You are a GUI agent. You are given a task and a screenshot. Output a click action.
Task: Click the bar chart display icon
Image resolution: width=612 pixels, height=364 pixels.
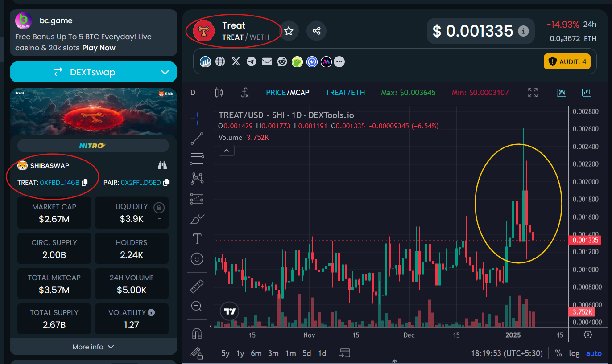click(587, 93)
